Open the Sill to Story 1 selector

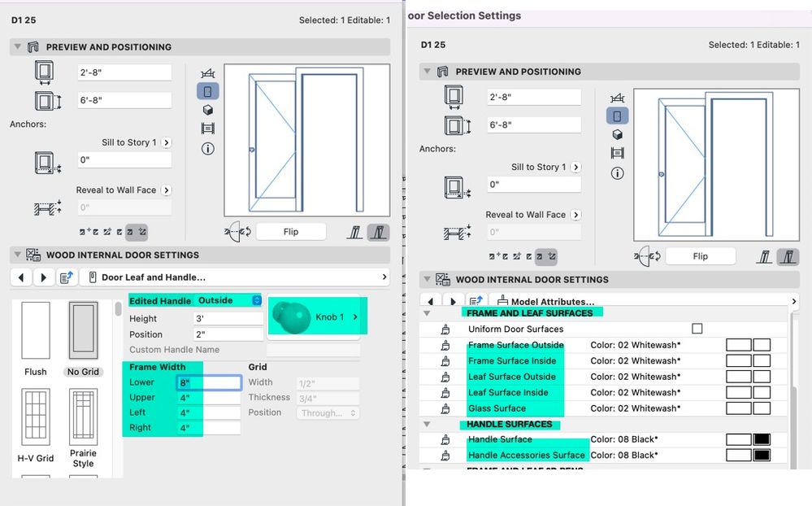[166, 142]
